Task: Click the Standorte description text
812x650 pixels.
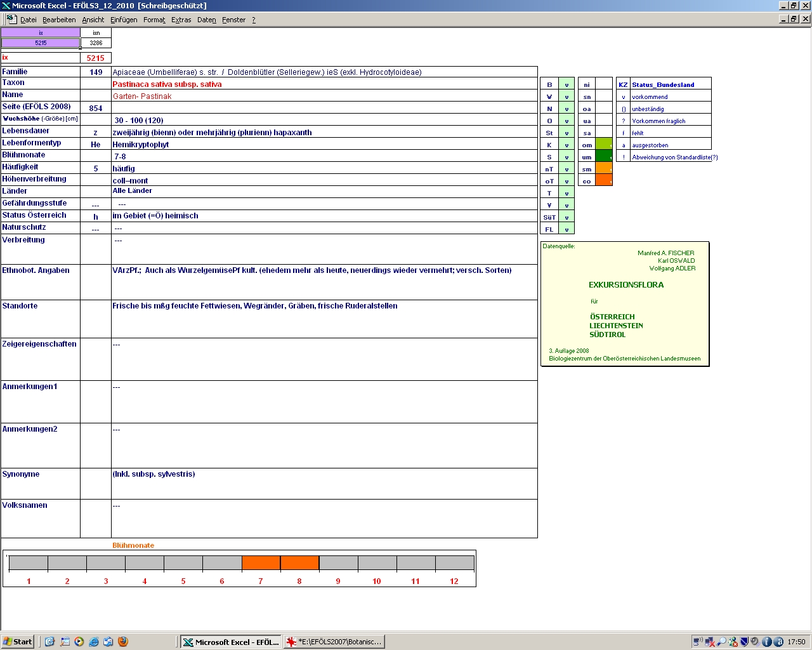Action: click(x=255, y=306)
